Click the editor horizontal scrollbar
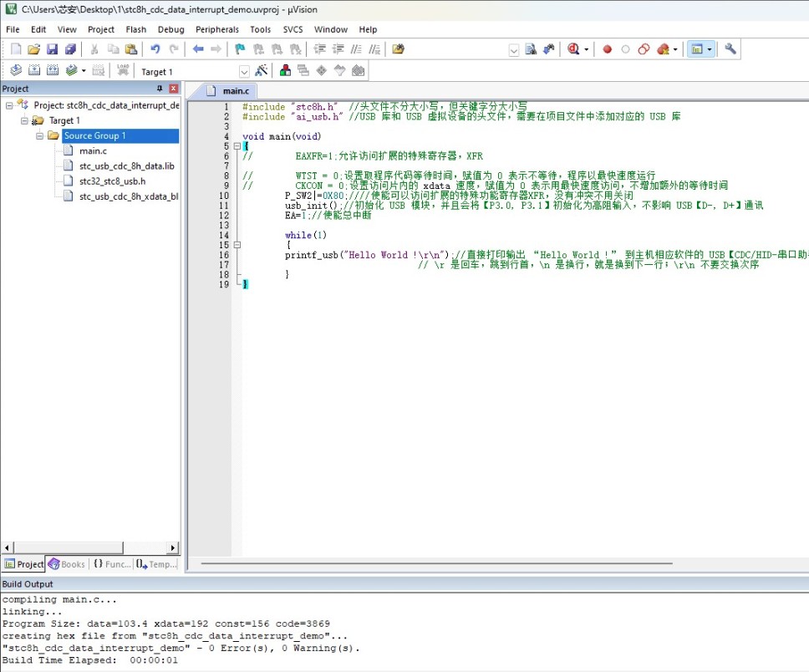Image resolution: width=809 pixels, height=672 pixels. point(436,563)
